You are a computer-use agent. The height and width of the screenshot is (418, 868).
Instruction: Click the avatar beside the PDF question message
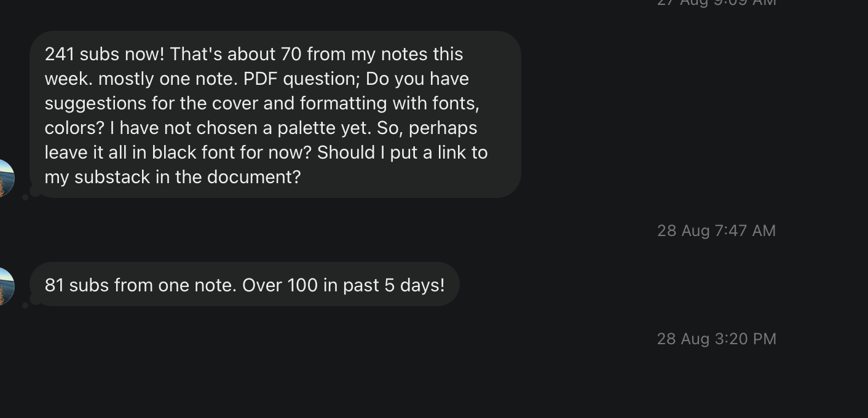(x=6, y=178)
